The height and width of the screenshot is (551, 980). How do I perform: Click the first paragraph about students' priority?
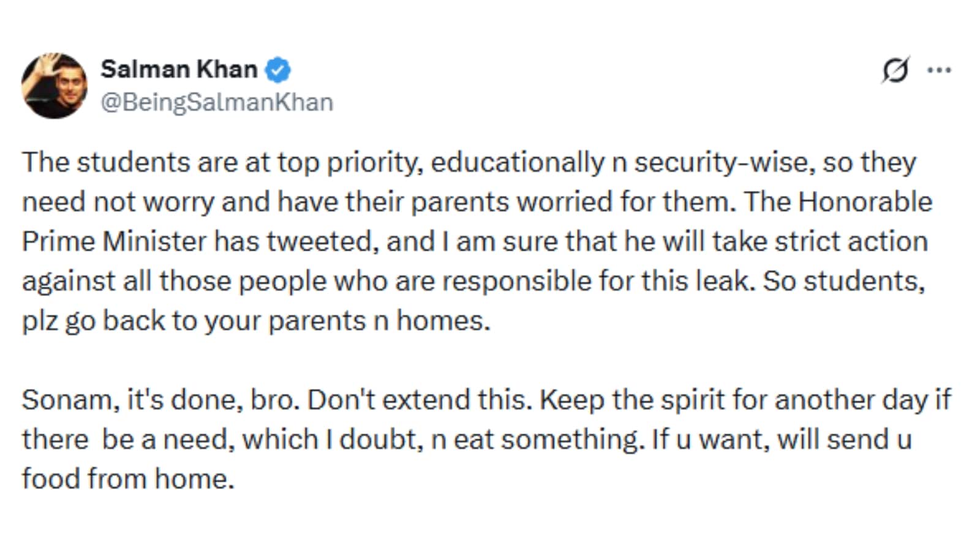(477, 241)
